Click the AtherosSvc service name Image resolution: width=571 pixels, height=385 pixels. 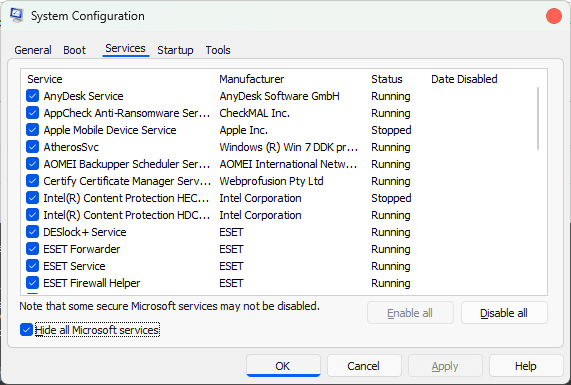click(71, 147)
